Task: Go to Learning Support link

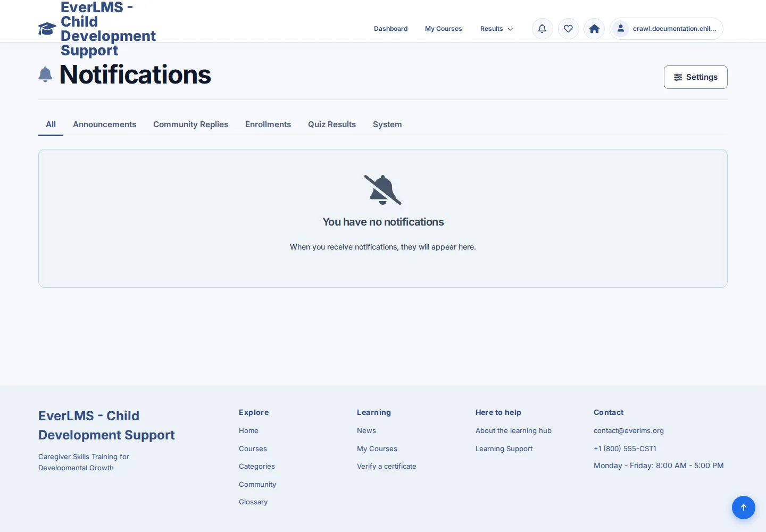Action: tap(504, 449)
